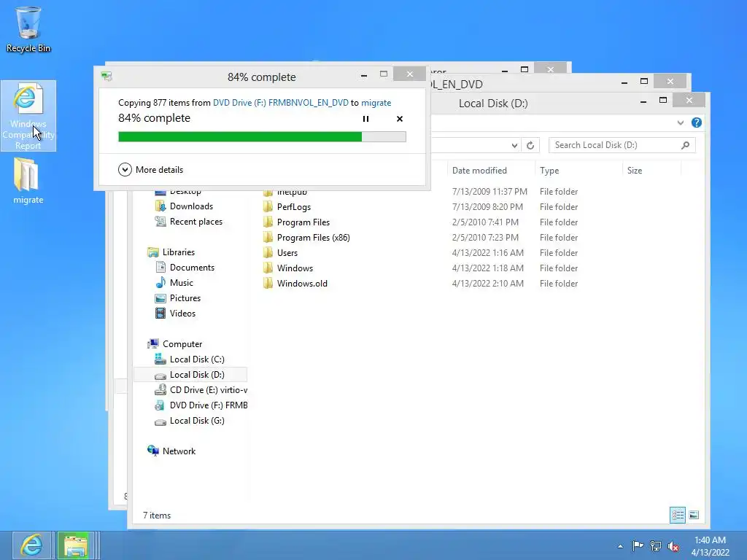Select Network in the navigation pane

click(179, 451)
